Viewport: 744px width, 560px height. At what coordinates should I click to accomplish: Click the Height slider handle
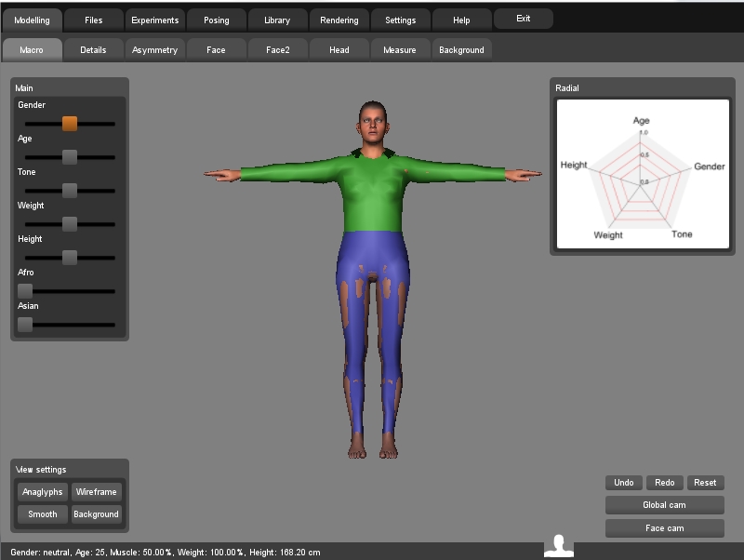coord(70,258)
